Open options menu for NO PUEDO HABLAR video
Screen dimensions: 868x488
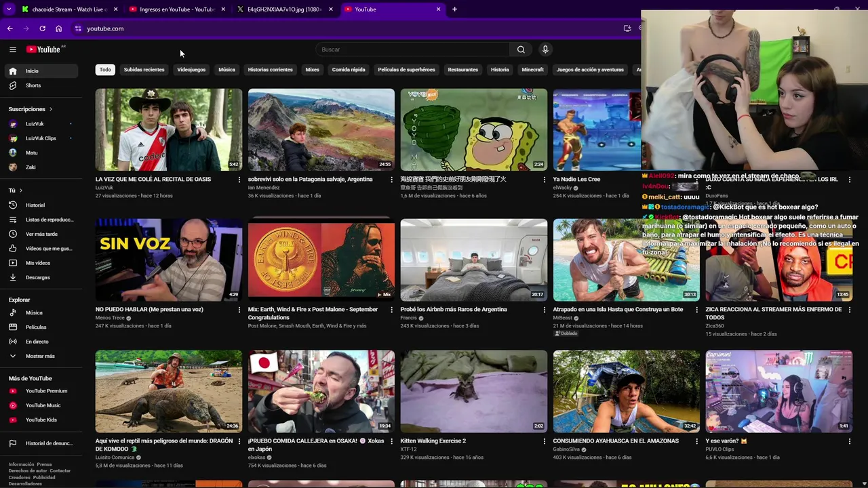pos(239,310)
